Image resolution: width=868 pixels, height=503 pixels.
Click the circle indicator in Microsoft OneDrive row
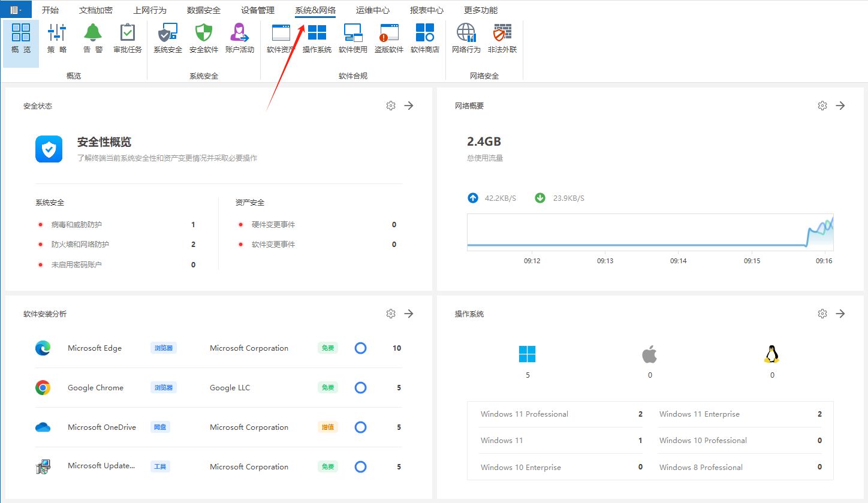click(x=360, y=427)
